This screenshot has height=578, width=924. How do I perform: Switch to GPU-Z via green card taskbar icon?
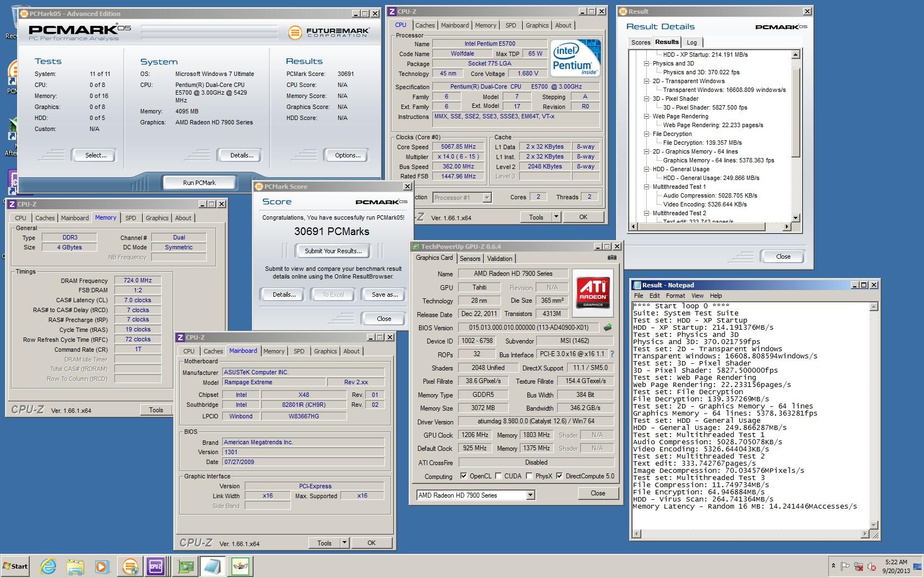186,566
